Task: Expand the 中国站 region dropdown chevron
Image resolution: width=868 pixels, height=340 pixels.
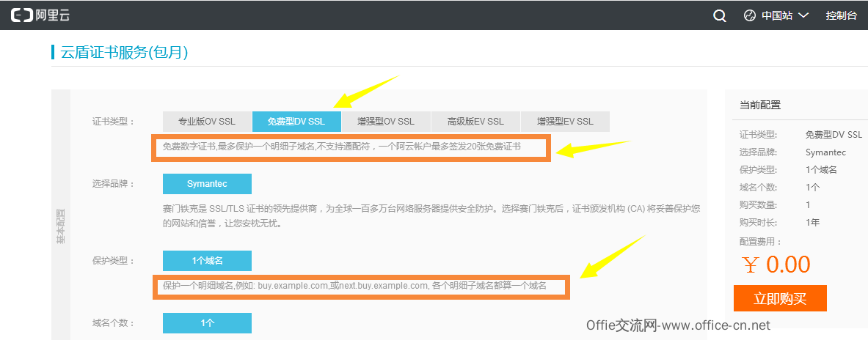Action: coord(803,15)
